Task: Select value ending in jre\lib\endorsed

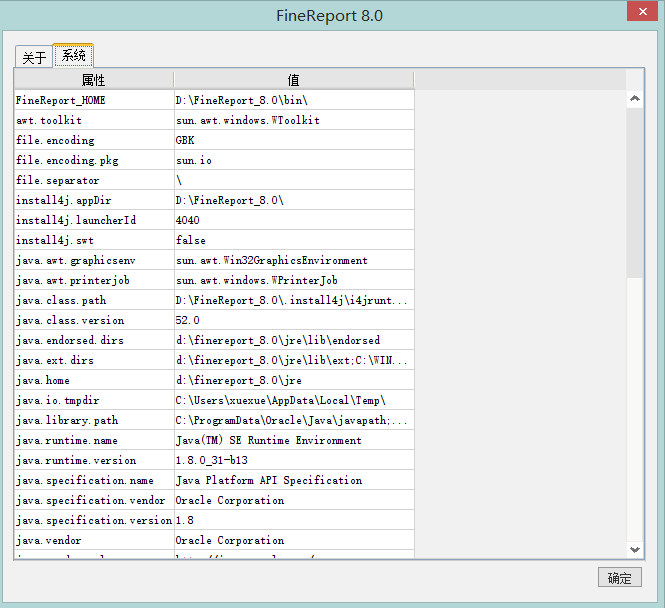Action: coord(294,340)
